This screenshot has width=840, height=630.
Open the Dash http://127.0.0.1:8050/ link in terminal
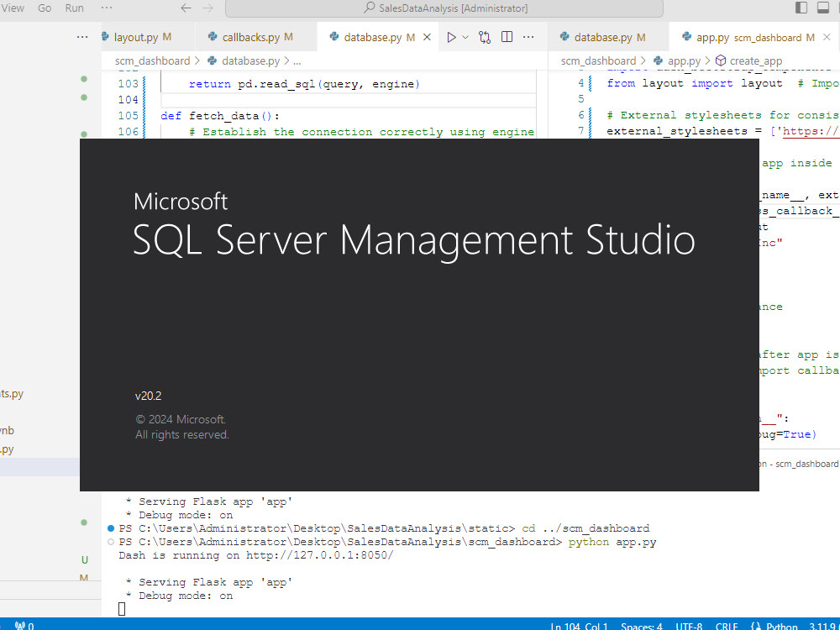point(319,555)
